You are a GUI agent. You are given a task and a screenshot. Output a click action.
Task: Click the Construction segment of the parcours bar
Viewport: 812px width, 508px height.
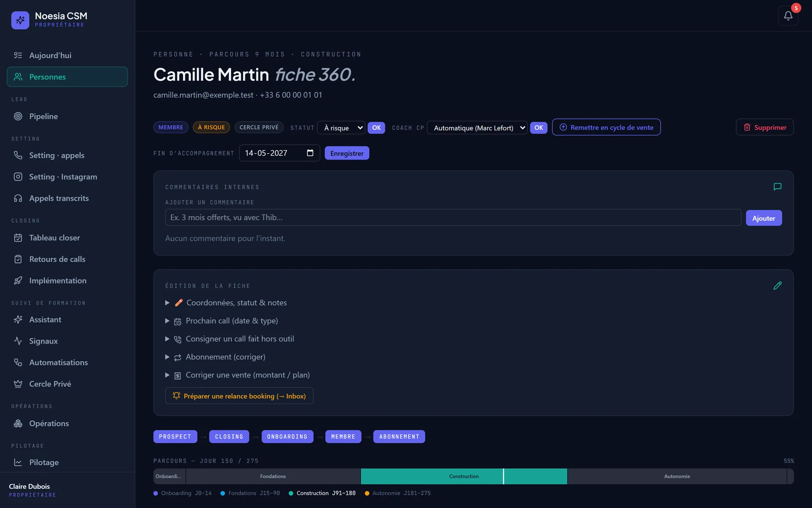click(464, 476)
